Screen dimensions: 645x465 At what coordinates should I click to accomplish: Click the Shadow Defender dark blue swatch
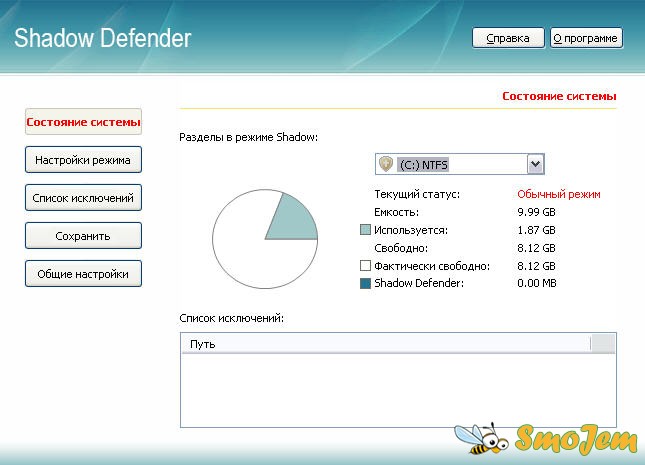(x=365, y=284)
